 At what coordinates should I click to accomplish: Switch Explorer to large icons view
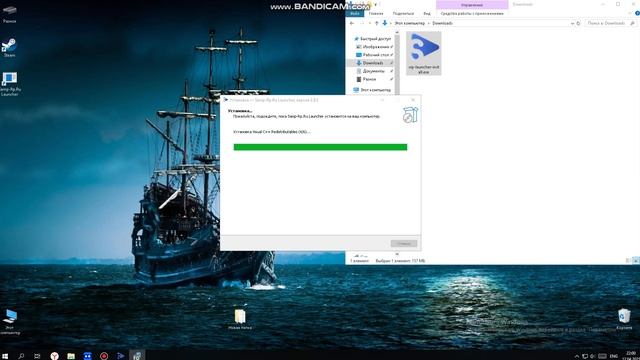[x=636, y=260]
